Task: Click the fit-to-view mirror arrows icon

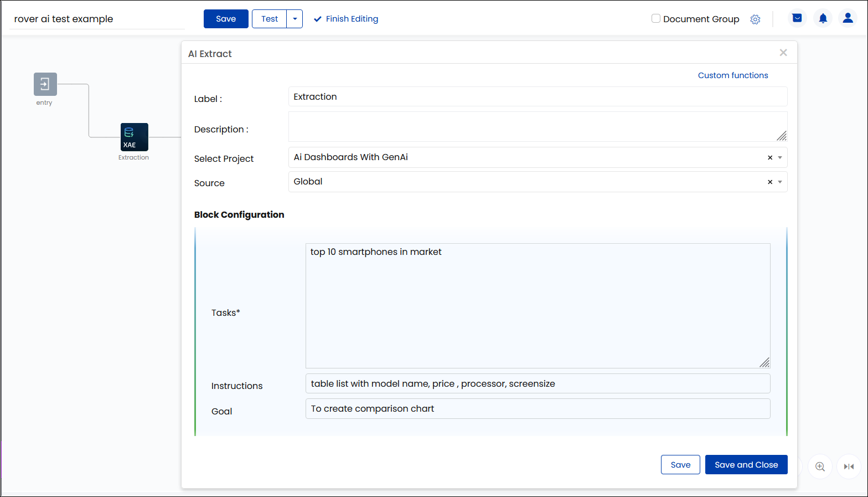Action: pos(849,467)
